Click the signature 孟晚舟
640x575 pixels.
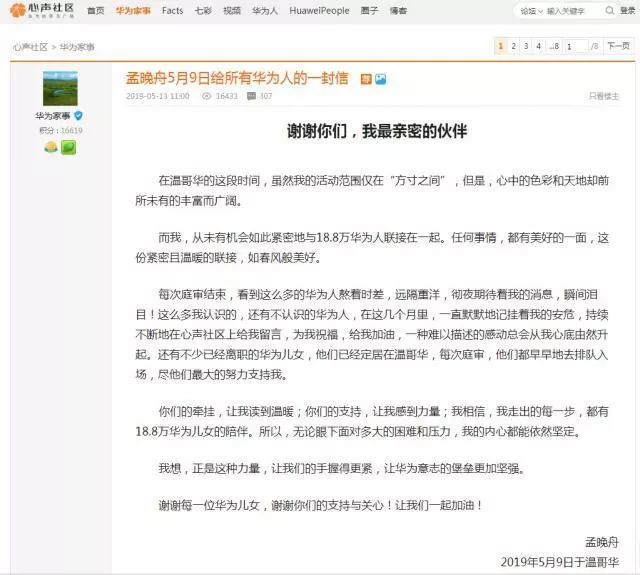tap(602, 542)
